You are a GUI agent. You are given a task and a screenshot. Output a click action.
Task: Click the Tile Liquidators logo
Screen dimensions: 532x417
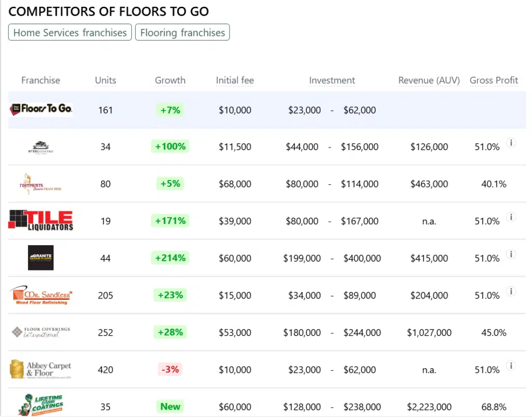pyautogui.click(x=41, y=221)
